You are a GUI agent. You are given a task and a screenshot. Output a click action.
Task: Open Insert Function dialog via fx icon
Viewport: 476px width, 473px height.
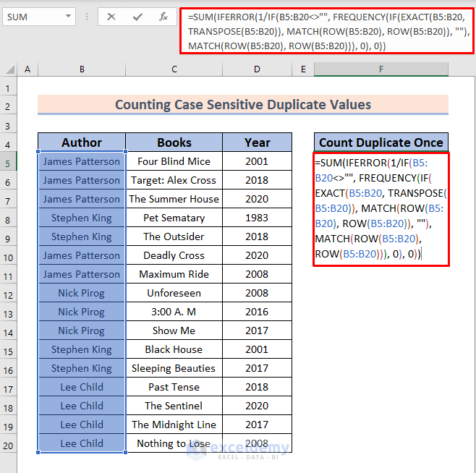pos(163,17)
